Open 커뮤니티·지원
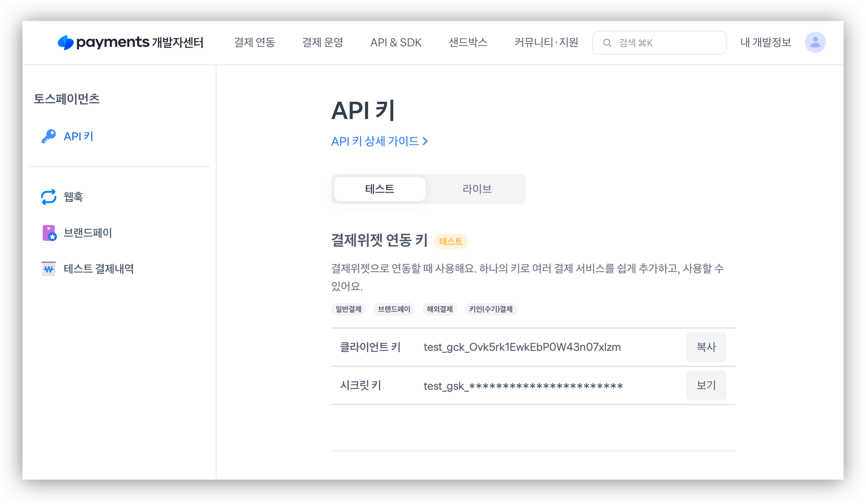 coord(546,42)
